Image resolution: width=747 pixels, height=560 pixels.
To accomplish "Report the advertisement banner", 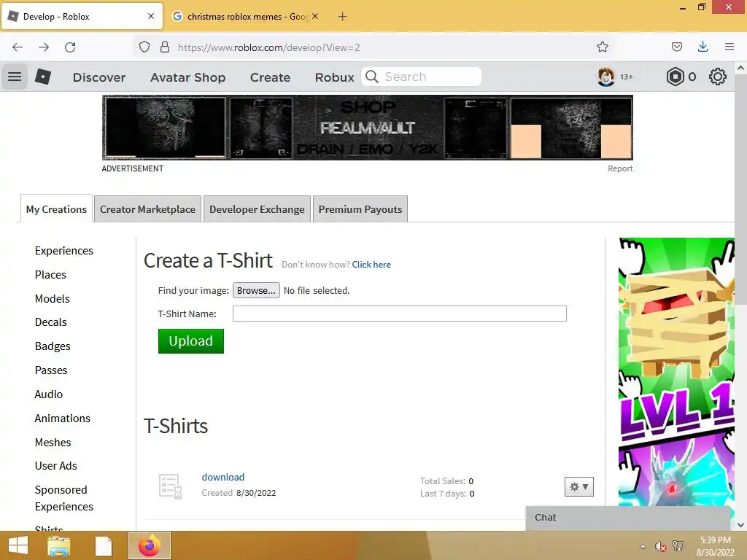I will point(620,168).
